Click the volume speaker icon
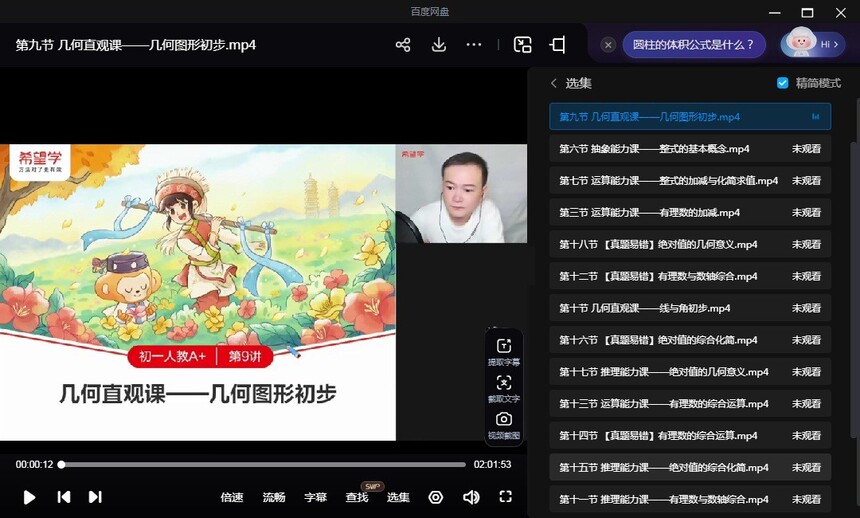The image size is (860, 518). [471, 497]
